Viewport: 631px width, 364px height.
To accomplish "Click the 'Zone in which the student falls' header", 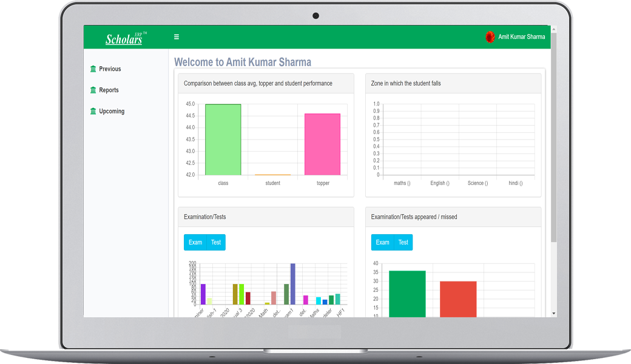I will (406, 84).
